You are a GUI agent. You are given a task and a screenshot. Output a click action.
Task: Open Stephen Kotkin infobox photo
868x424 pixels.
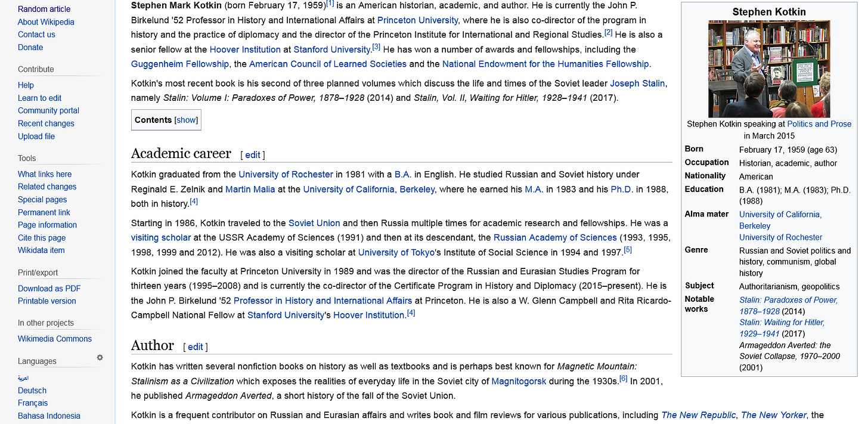(769, 69)
